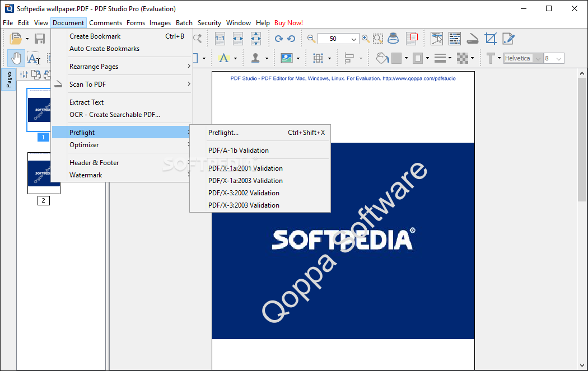Screen dimensions: 588x371
Task: Click the border color square swatch
Action: click(x=417, y=58)
